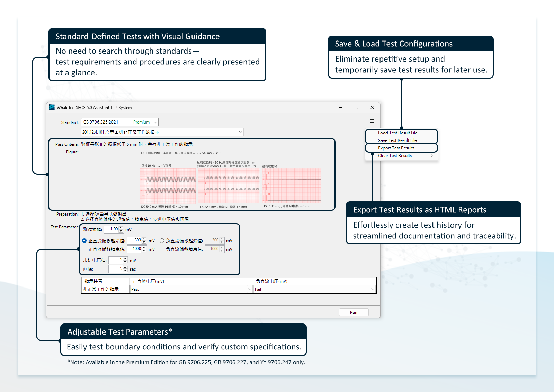
Task: Click the DC 550 mV saturated waveform figure
Action: click(x=291, y=185)
